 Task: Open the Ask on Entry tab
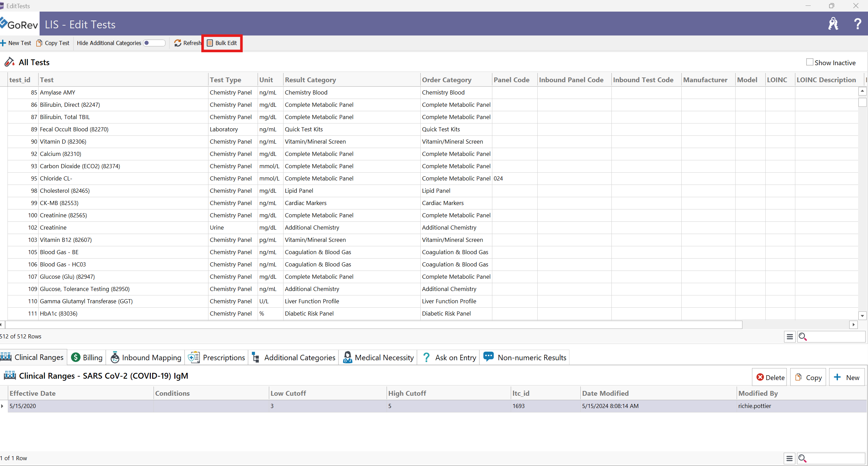click(x=448, y=357)
